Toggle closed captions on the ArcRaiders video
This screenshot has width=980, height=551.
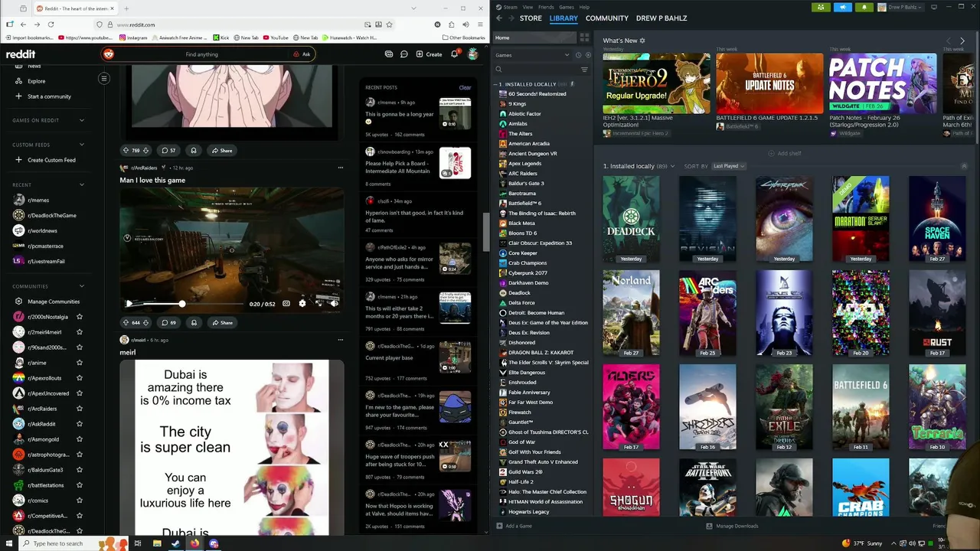pos(286,304)
